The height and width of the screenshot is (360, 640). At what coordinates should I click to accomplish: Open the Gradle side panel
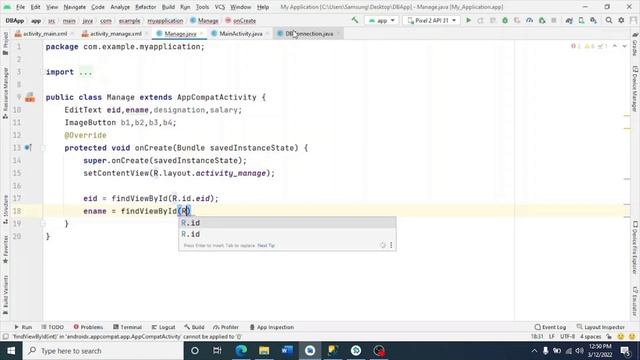pos(635,44)
